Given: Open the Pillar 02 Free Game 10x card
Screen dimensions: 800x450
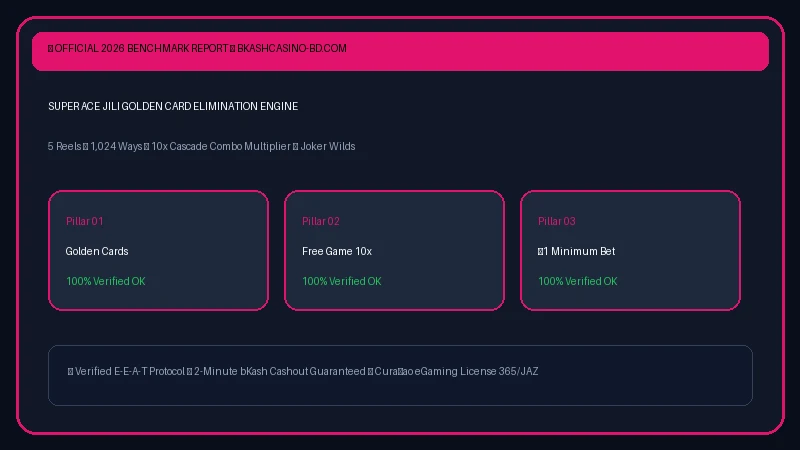Looking at the screenshot, I should [394, 250].
